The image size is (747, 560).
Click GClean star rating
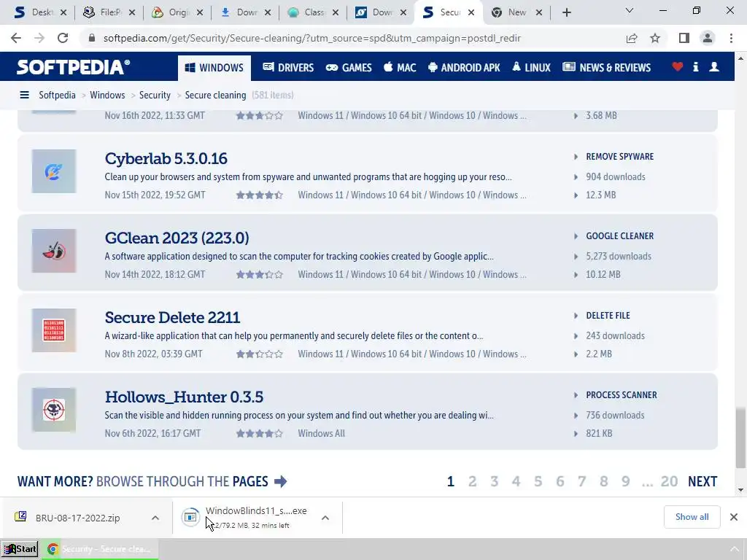260,275
